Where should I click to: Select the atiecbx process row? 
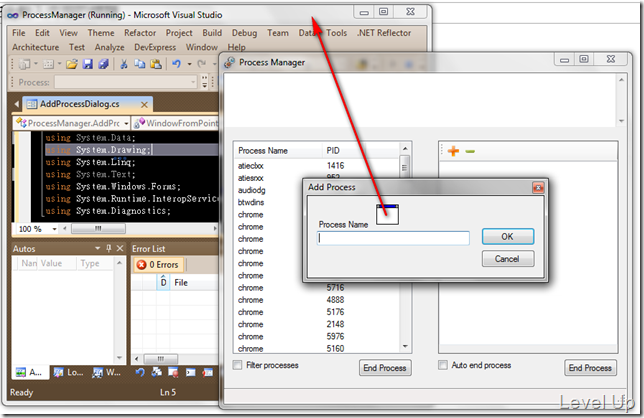[316, 166]
